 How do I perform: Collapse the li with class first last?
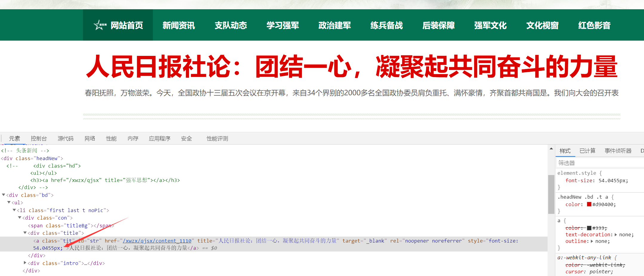[14, 210]
